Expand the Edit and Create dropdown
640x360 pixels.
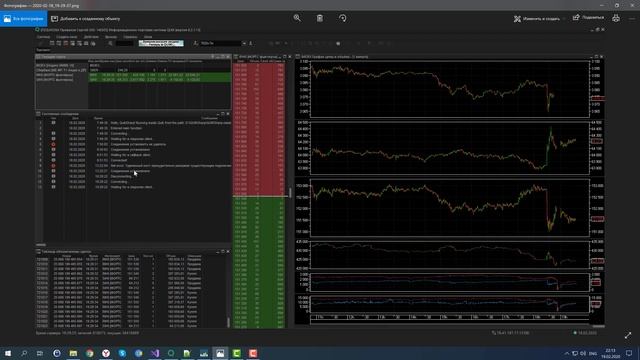tap(540, 19)
